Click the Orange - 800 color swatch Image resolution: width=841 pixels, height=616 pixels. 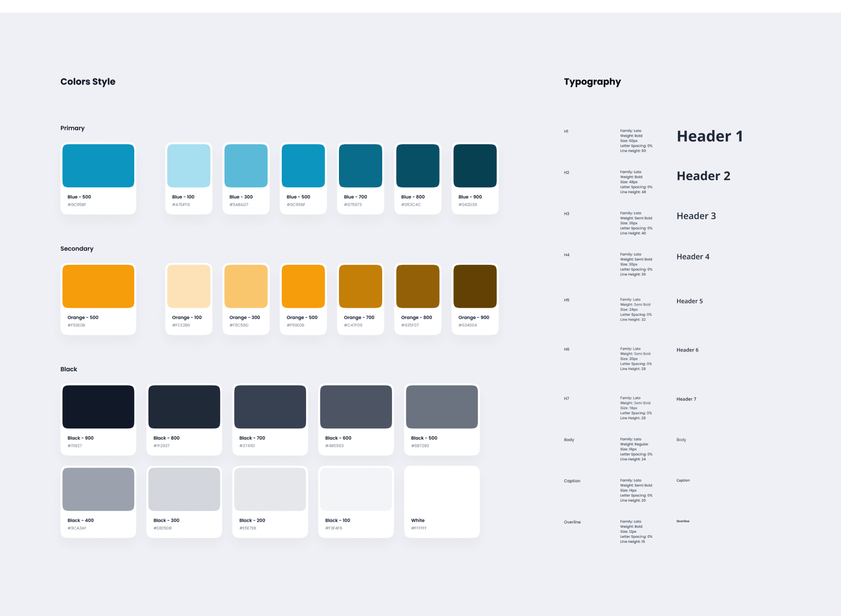click(x=418, y=286)
